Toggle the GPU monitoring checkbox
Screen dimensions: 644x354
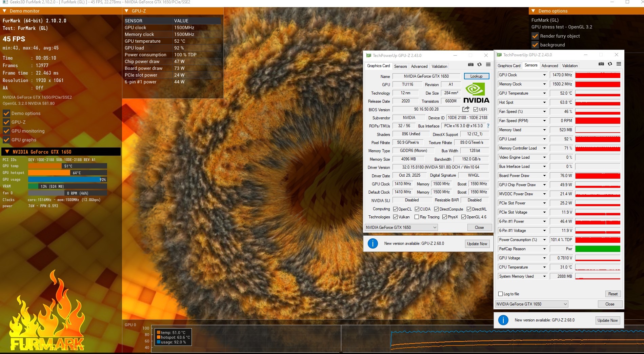click(6, 131)
